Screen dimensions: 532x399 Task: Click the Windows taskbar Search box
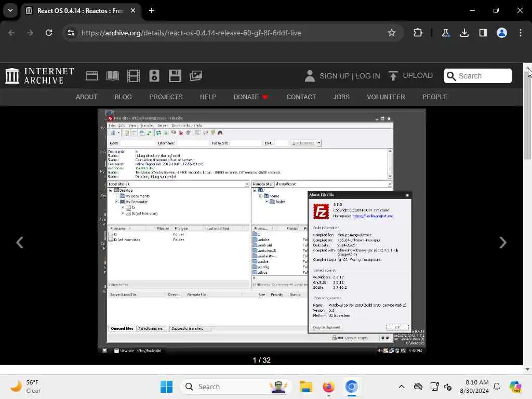click(236, 387)
